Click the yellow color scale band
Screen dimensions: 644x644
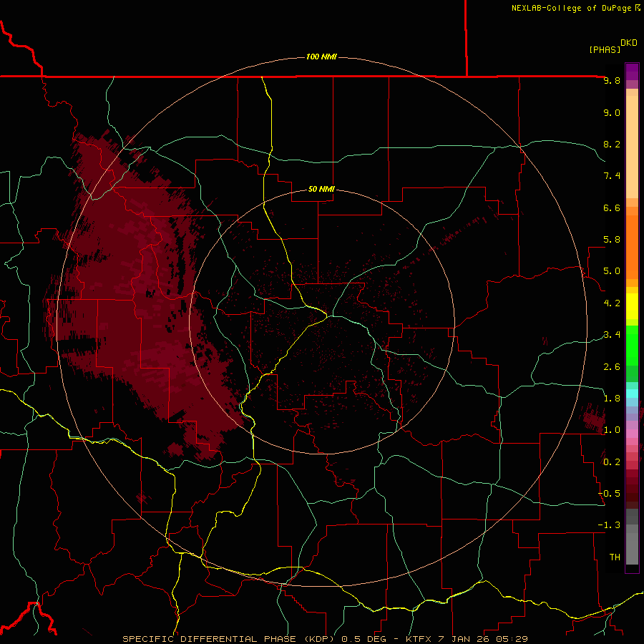click(x=632, y=306)
